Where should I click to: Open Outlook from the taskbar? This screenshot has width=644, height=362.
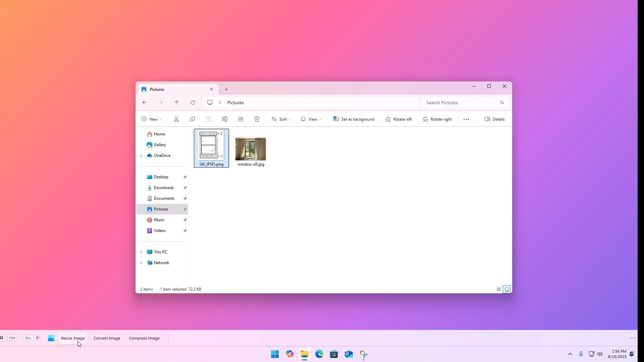pos(349,354)
